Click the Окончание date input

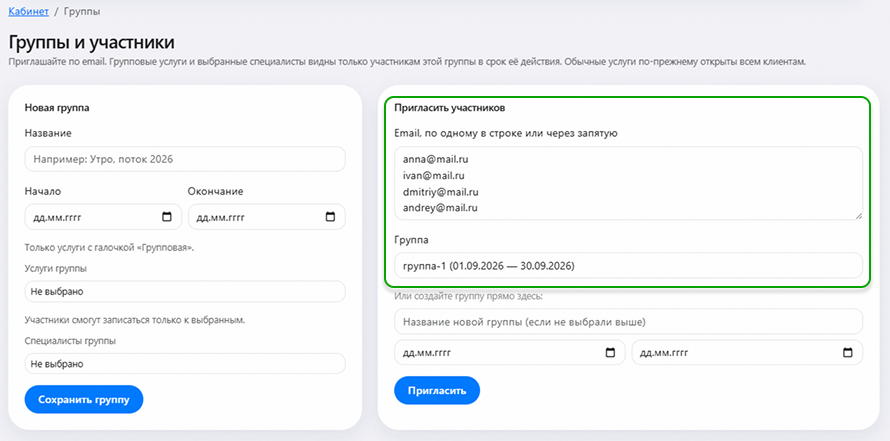tap(267, 217)
